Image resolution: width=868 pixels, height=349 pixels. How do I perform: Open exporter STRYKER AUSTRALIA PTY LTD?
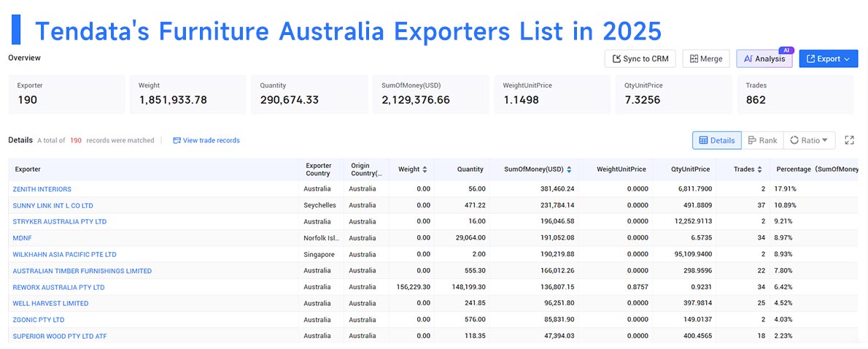pyautogui.click(x=60, y=221)
